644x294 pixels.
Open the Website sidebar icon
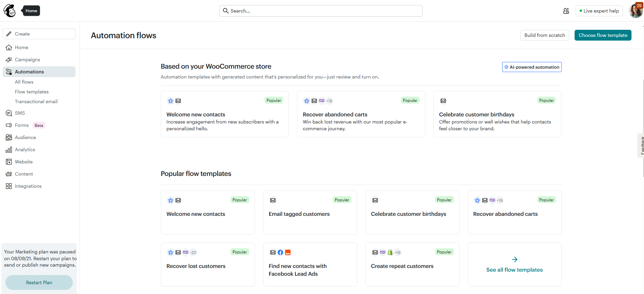pyautogui.click(x=9, y=162)
